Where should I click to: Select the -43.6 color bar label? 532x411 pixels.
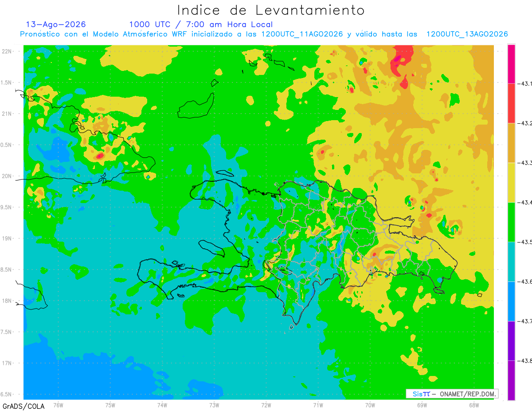(x=524, y=282)
